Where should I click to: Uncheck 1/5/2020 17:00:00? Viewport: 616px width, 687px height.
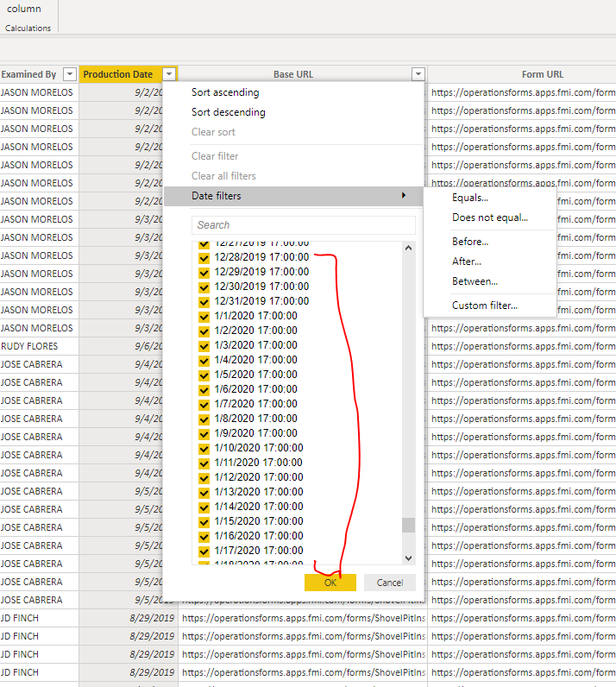pos(204,375)
